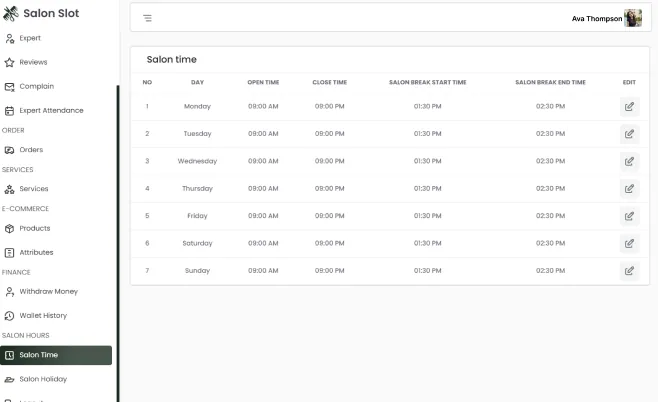Select the Salon Time menu entry
The width and height of the screenshot is (658, 402).
(56, 355)
